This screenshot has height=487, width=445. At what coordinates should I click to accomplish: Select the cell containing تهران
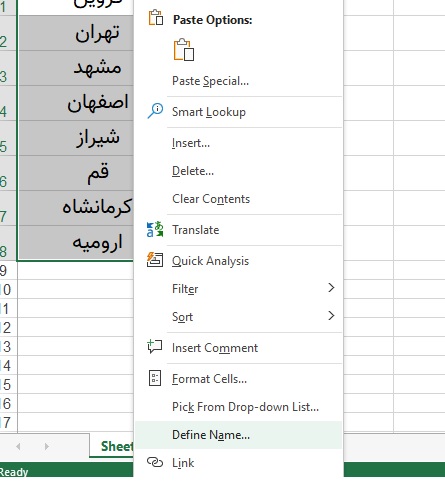(x=76, y=33)
